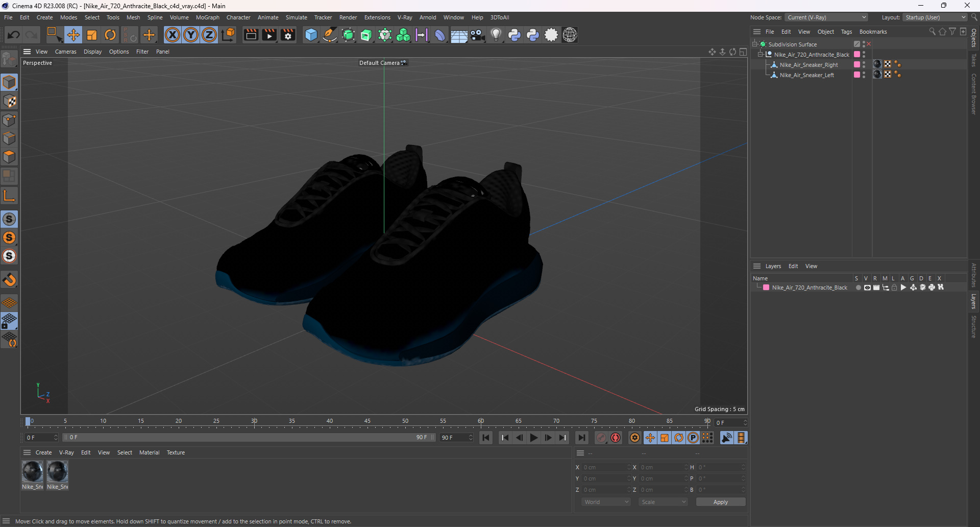Open the Simulate menu

click(x=296, y=17)
